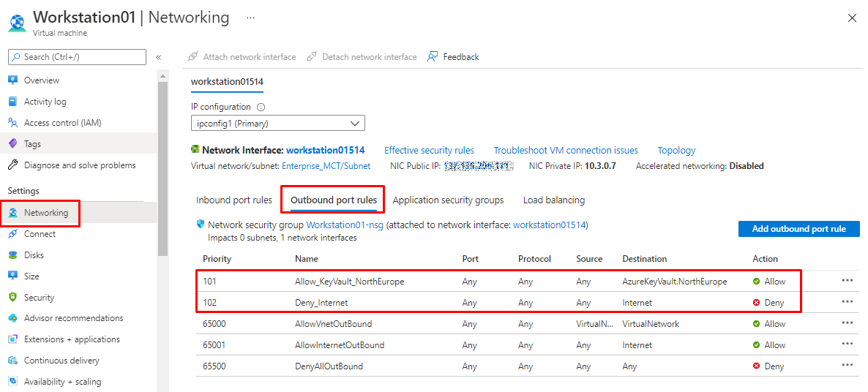Viewport: 868px width, 392px height.
Task: Open Activity log in sidebar
Action: click(45, 102)
